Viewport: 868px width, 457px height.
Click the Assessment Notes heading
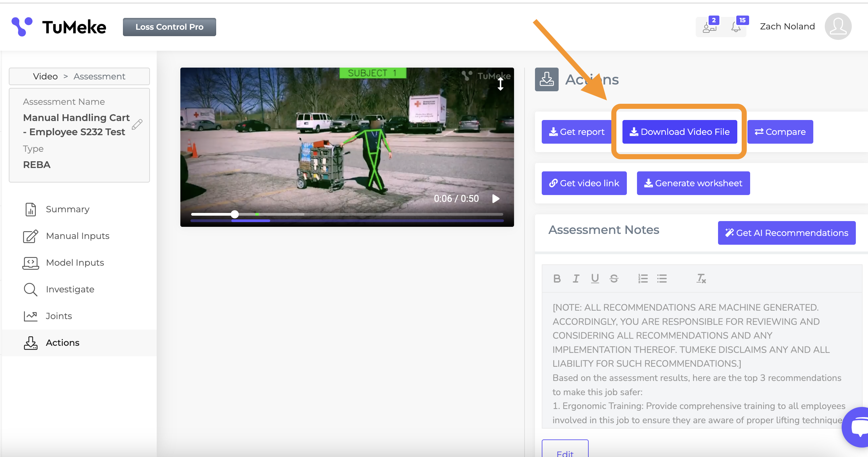click(x=604, y=230)
